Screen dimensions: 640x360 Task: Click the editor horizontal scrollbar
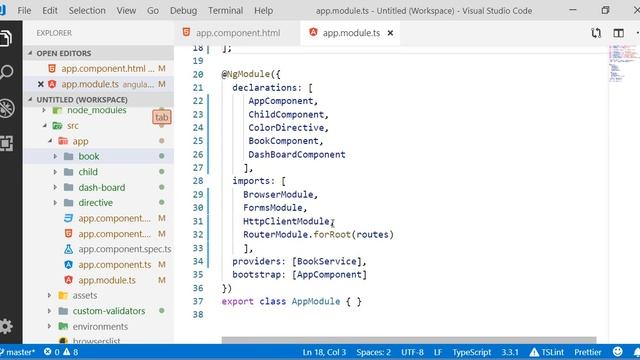409,340
